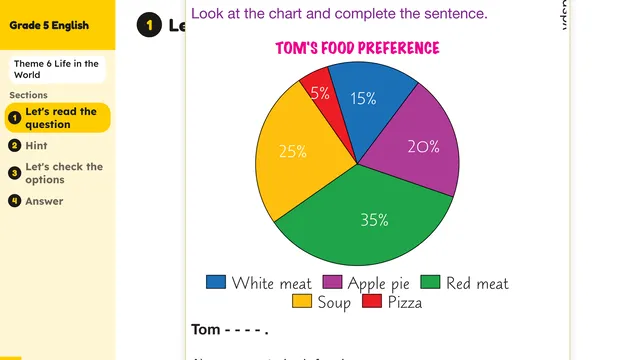Click the section 1 number badge in sidebar
The height and width of the screenshot is (360, 640).
15,118
